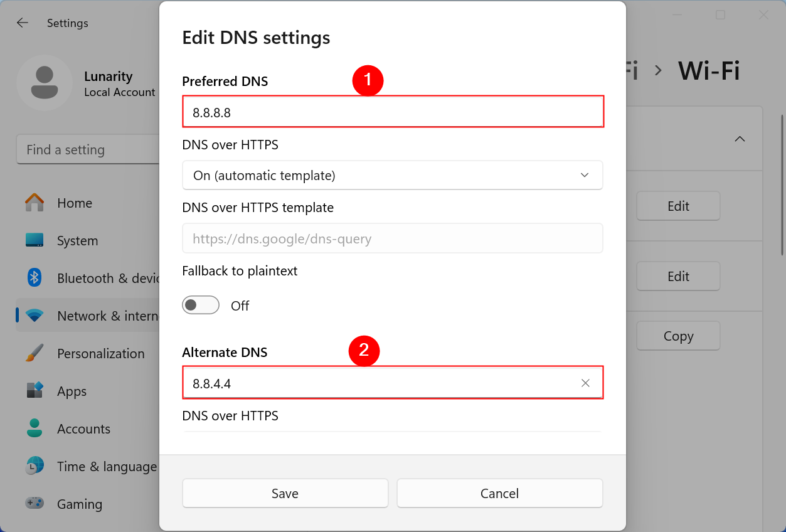Save the DNS settings

(x=285, y=493)
